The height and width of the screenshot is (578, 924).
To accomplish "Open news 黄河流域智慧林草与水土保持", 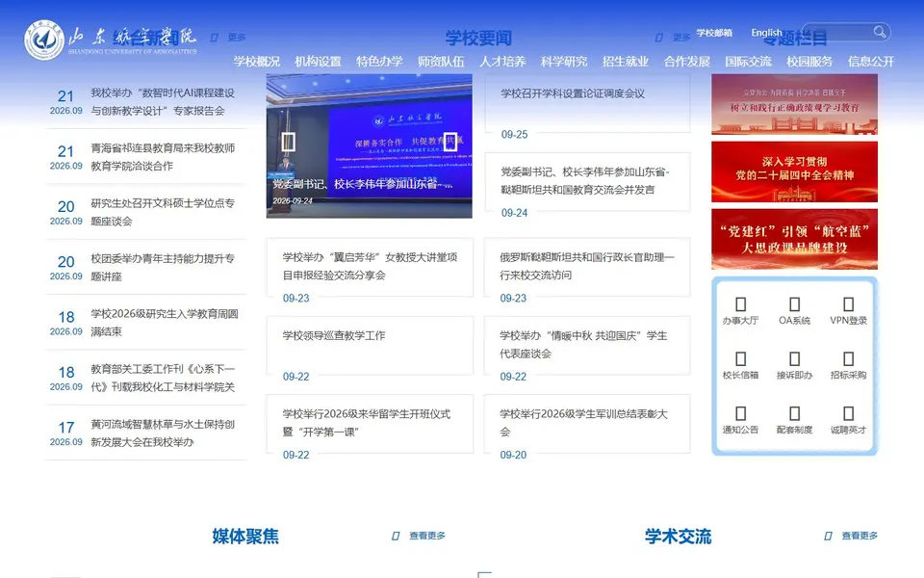I will point(163,433).
